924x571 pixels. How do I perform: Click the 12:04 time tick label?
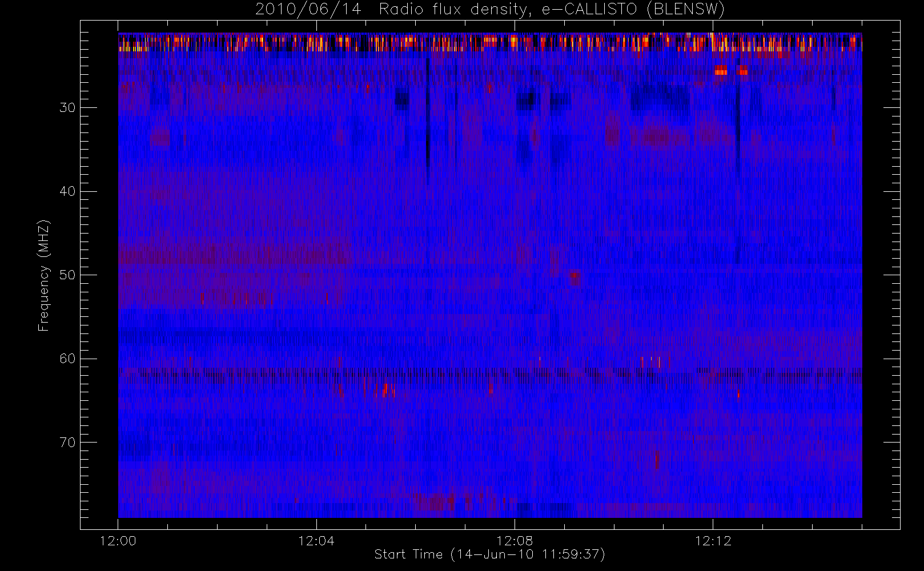point(316,541)
